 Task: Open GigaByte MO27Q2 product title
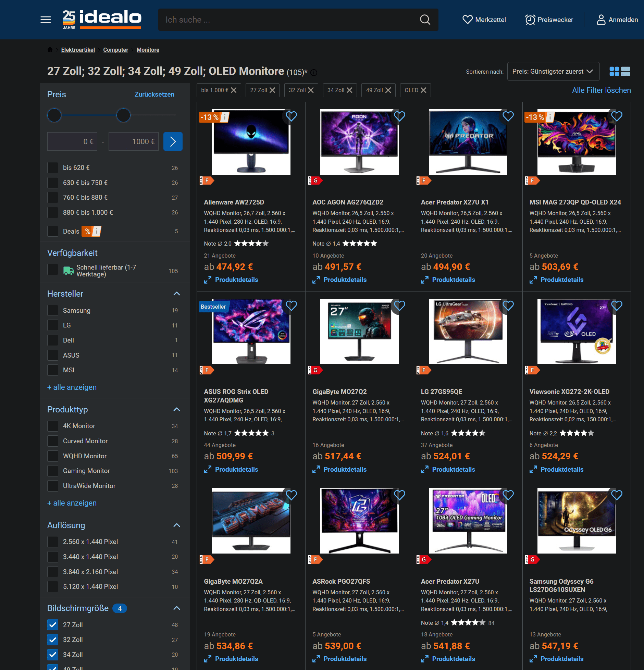[x=339, y=392]
